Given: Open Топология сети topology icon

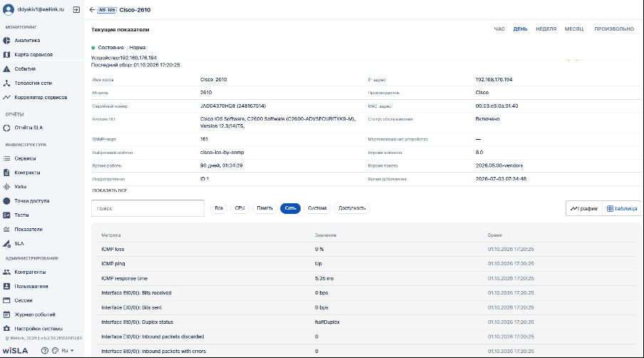Looking at the screenshot, I should 6,83.
